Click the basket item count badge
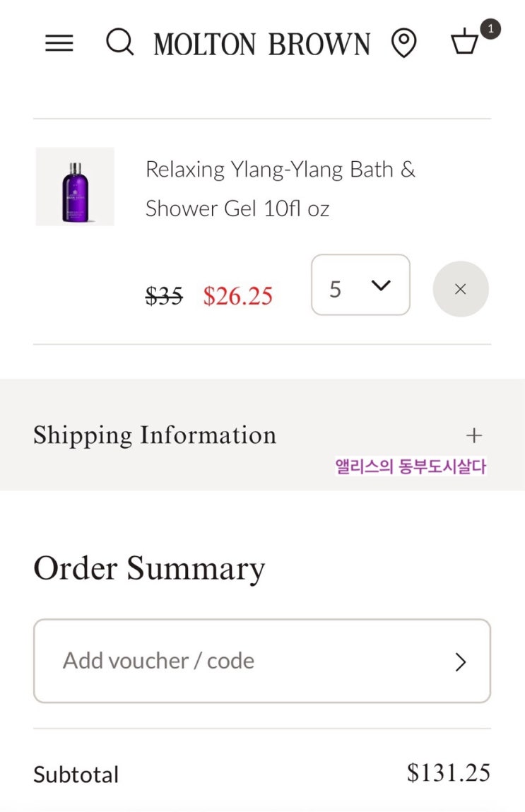This screenshot has height=812, width=525. pyautogui.click(x=490, y=30)
